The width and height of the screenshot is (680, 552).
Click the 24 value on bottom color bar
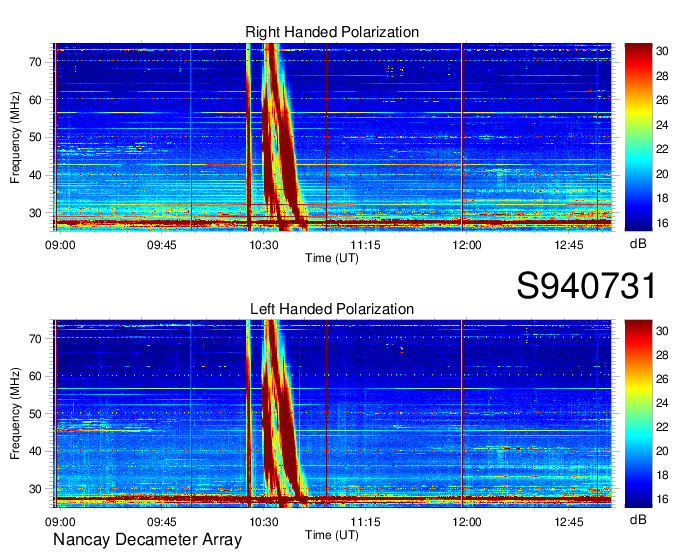coord(662,403)
